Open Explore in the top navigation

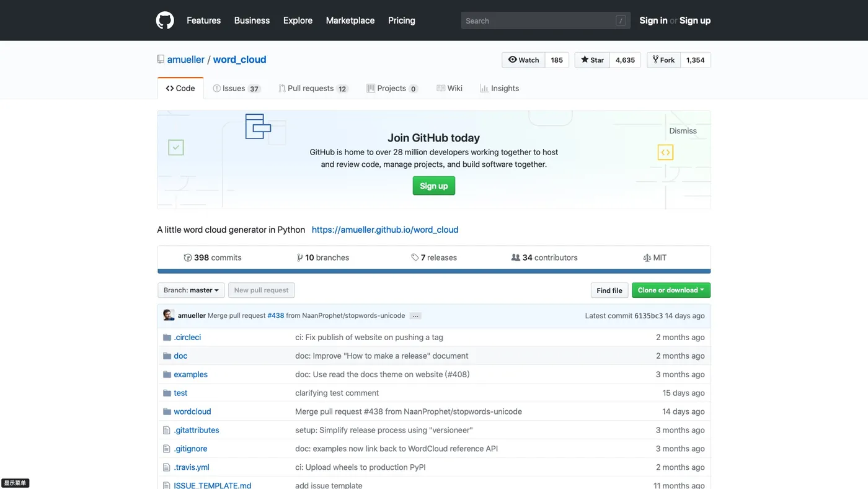pyautogui.click(x=298, y=20)
